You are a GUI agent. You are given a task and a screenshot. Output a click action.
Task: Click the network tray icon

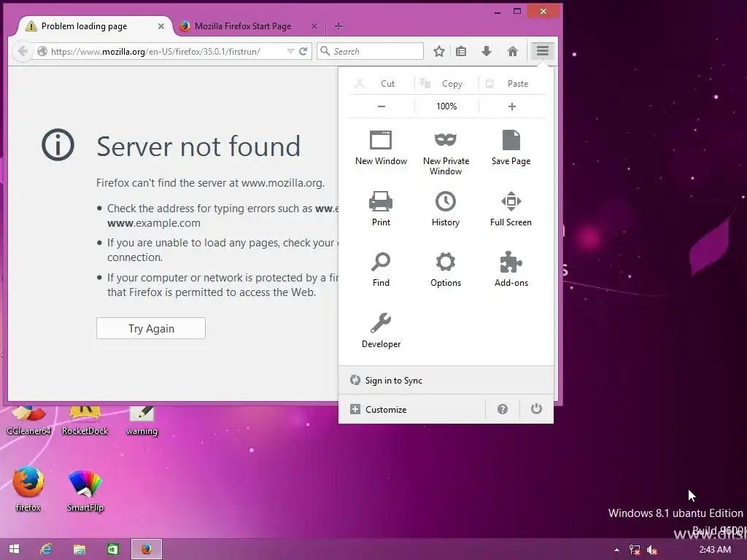pyautogui.click(x=635, y=550)
